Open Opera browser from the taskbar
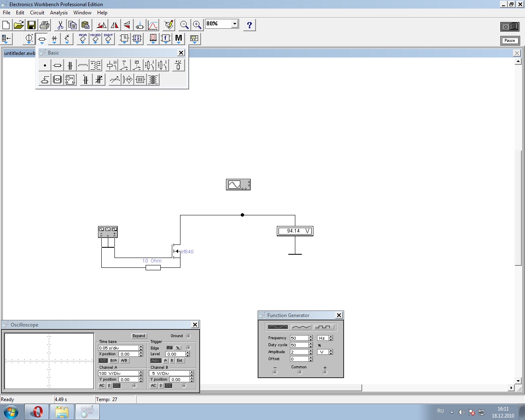The image size is (525, 420). [37, 412]
